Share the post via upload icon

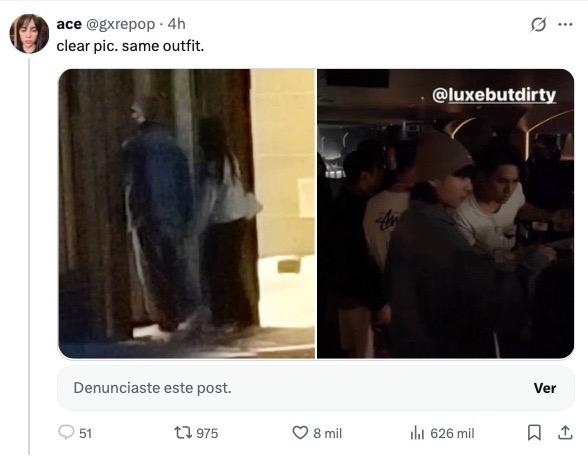click(565, 433)
